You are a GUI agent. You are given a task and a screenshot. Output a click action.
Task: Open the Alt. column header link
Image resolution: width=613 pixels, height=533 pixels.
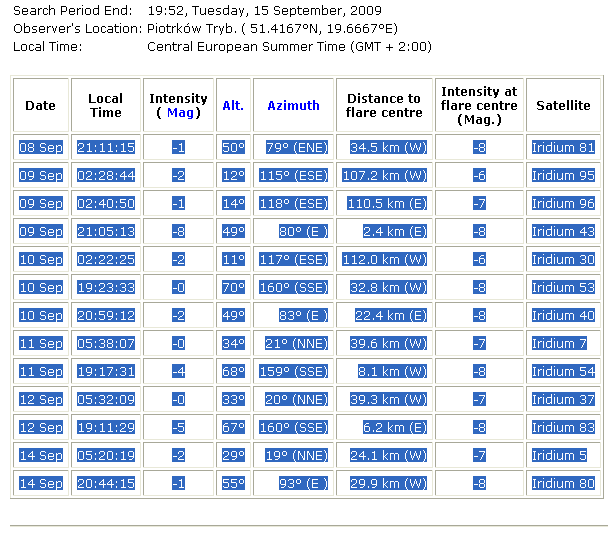(233, 106)
